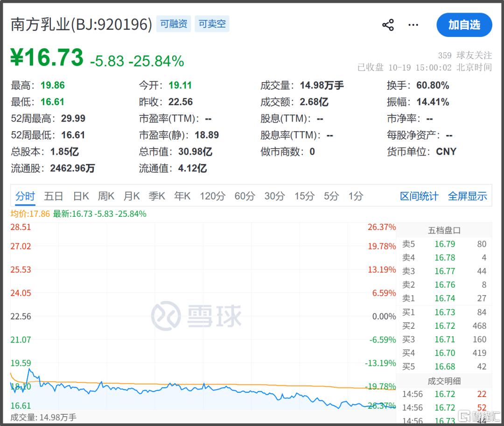This screenshot has width=504, height=426.
Task: Select the 年K tab
Action: coord(182,196)
